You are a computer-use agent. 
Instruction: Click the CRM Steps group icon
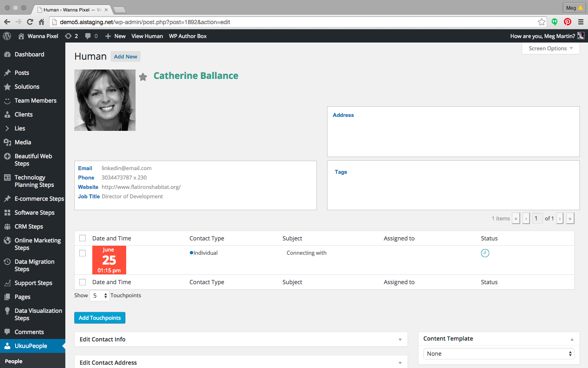click(x=7, y=227)
